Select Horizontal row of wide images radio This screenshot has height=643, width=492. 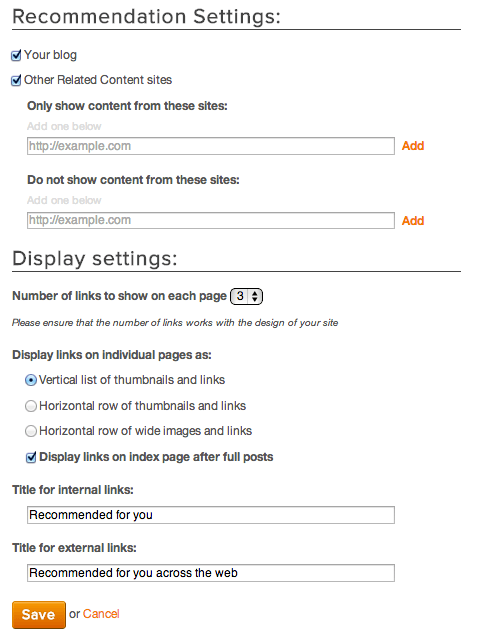[x=31, y=431]
